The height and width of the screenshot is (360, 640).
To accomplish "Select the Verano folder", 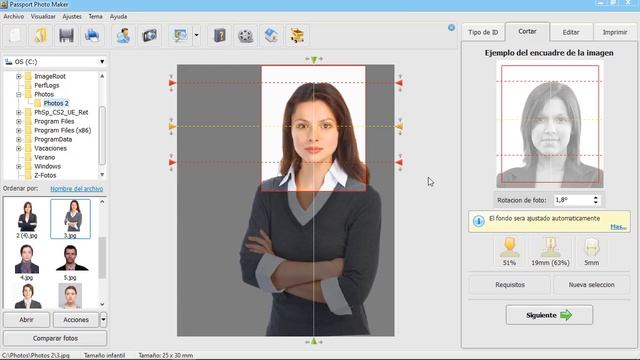I will point(44,157).
